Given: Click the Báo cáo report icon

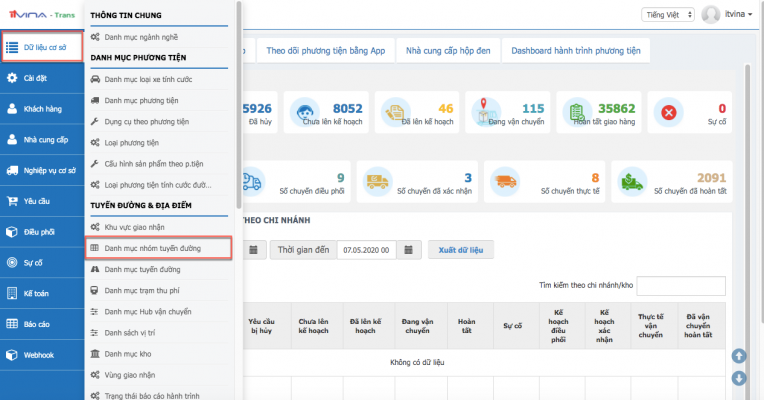Looking at the screenshot, I should (11, 324).
